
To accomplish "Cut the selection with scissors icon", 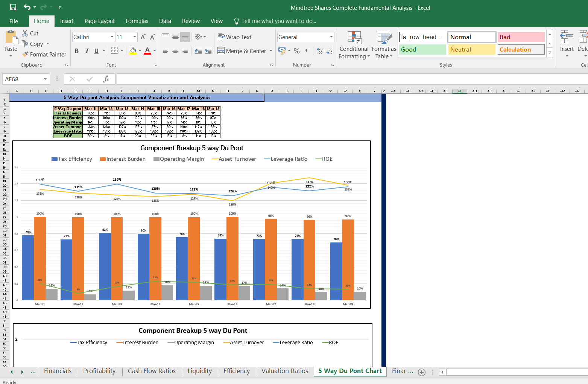I will tap(25, 33).
